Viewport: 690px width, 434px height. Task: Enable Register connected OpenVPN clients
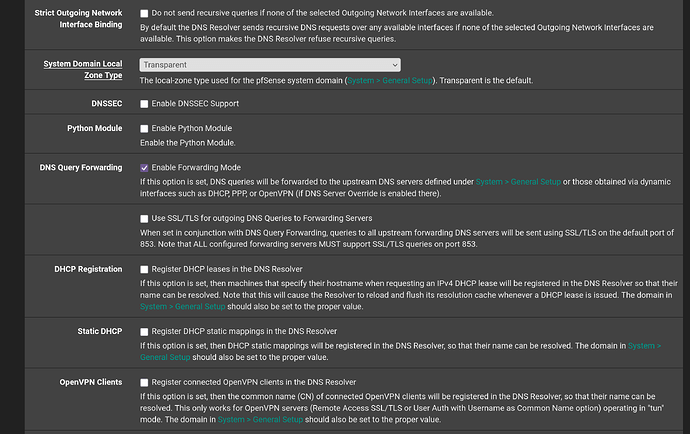click(145, 382)
